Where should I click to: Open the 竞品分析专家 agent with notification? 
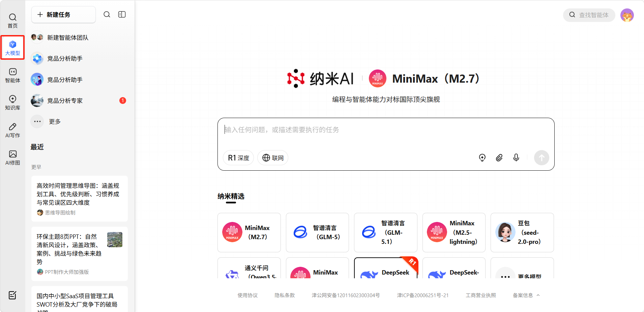click(x=65, y=101)
